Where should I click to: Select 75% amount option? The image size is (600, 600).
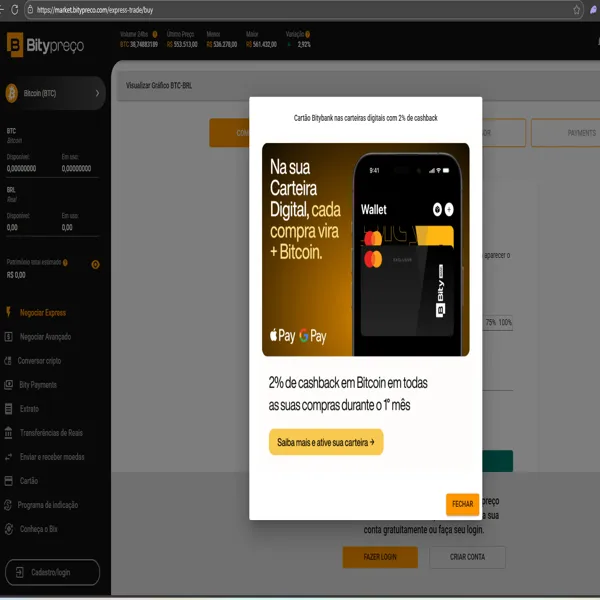[491, 323]
